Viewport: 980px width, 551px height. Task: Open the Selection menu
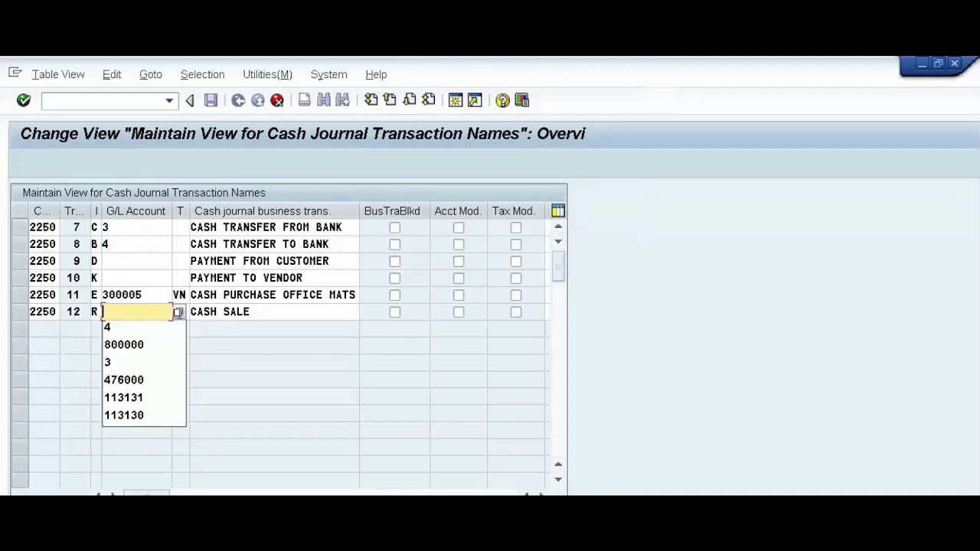(x=202, y=74)
